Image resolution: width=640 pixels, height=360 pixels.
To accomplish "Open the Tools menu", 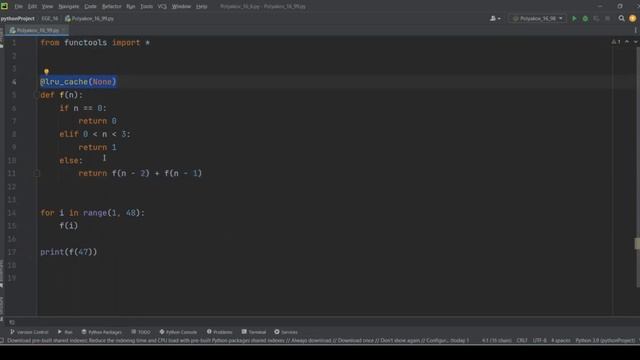I will click(146, 7).
